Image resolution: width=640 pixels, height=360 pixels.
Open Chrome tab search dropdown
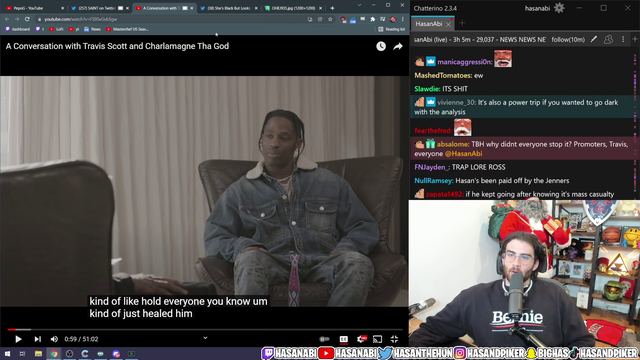359,5
